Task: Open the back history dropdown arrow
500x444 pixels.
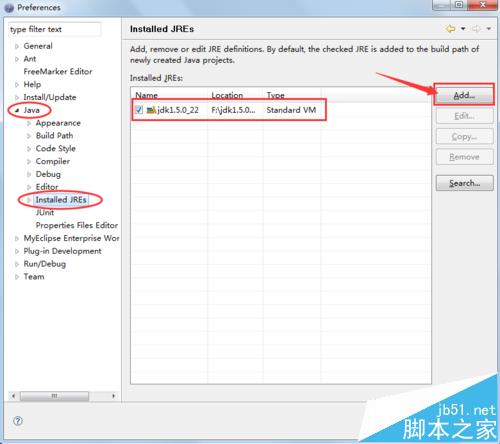Action: (463, 29)
